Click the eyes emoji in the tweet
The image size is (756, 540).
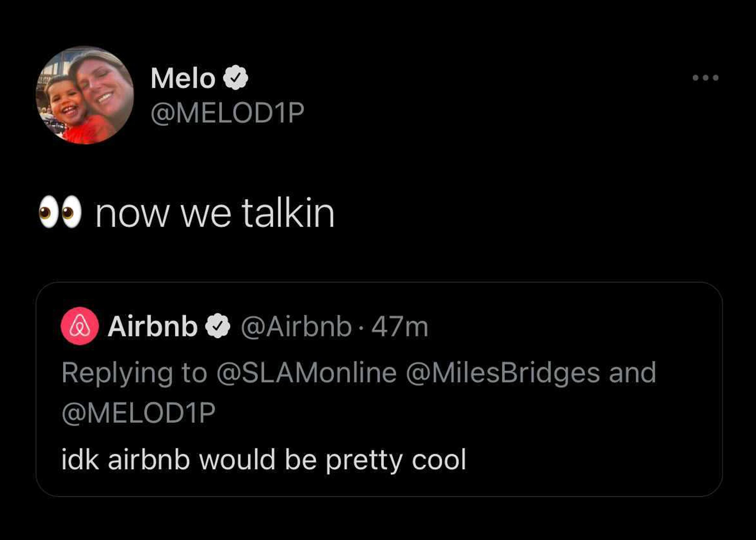[x=60, y=212]
